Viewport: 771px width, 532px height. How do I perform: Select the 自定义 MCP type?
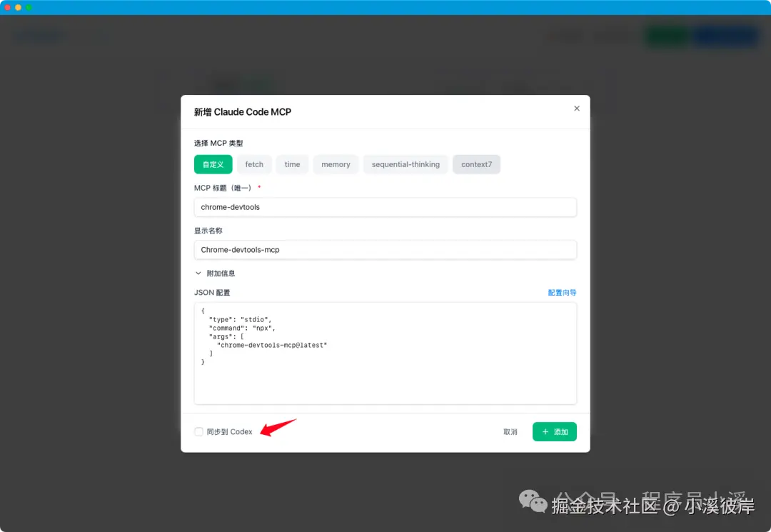[213, 164]
